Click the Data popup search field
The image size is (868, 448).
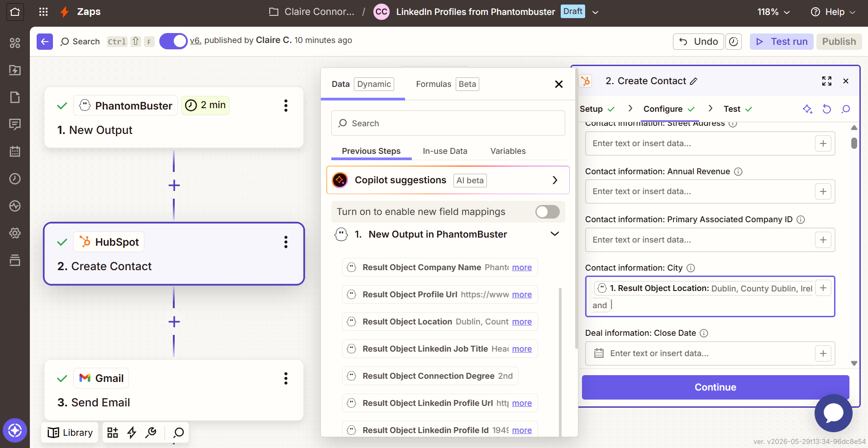click(x=448, y=123)
